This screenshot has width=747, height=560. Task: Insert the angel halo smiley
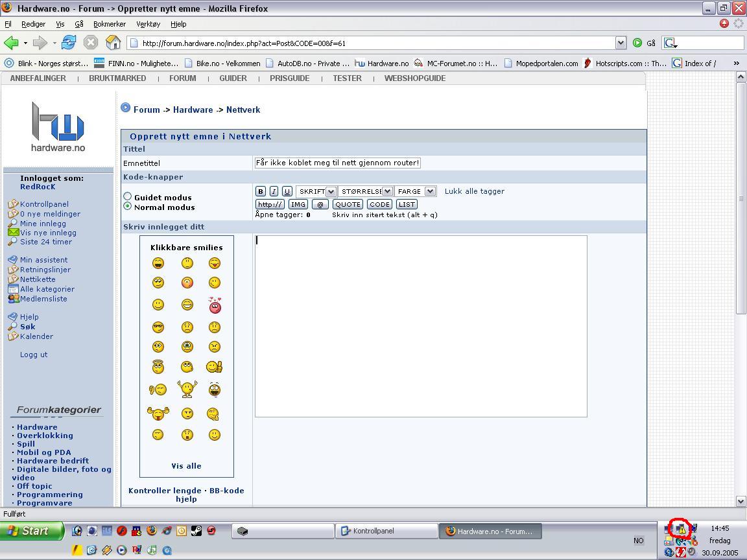pos(158,366)
